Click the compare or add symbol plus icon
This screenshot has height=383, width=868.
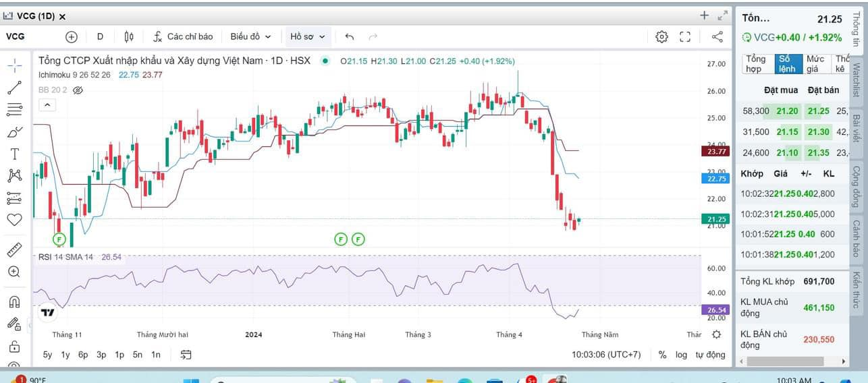[72, 36]
